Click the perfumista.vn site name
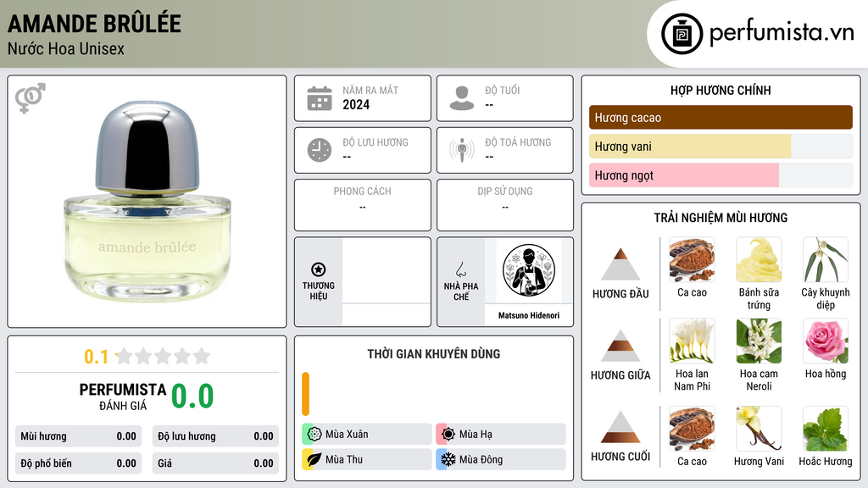The width and height of the screenshot is (868, 488). (x=782, y=32)
